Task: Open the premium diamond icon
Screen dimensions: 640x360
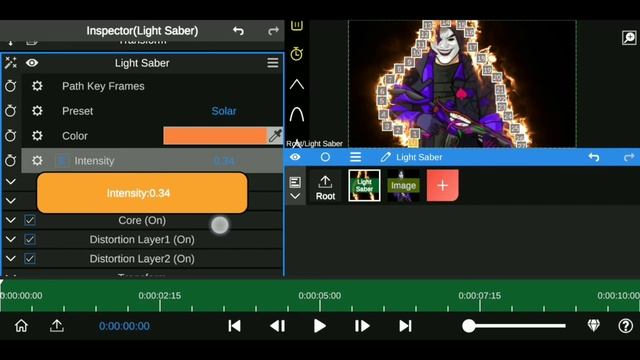Action: point(594,326)
